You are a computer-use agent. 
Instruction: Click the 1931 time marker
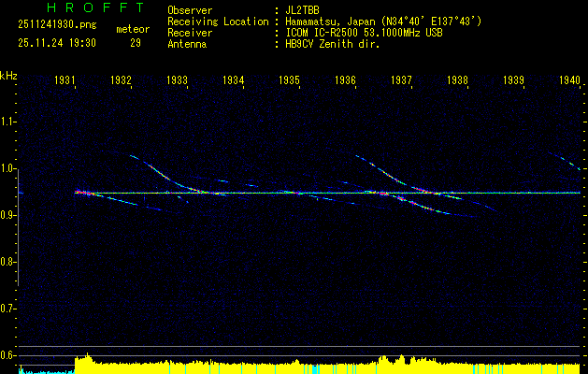pyautogui.click(x=65, y=81)
